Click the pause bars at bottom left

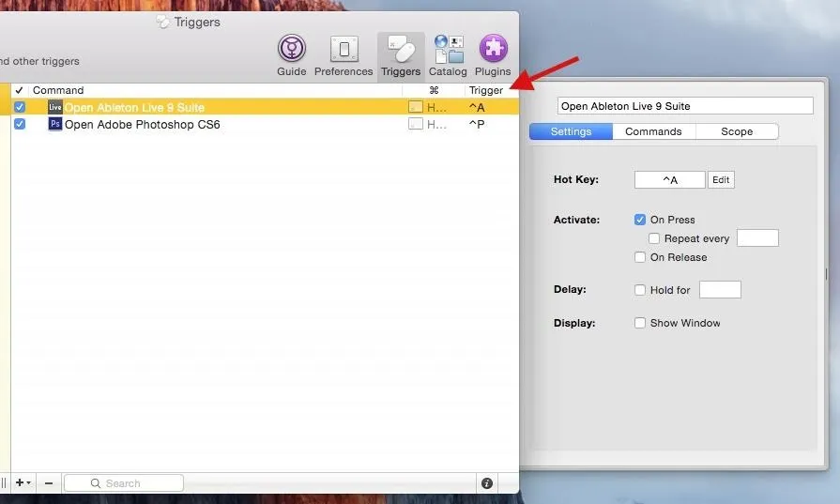(4, 483)
